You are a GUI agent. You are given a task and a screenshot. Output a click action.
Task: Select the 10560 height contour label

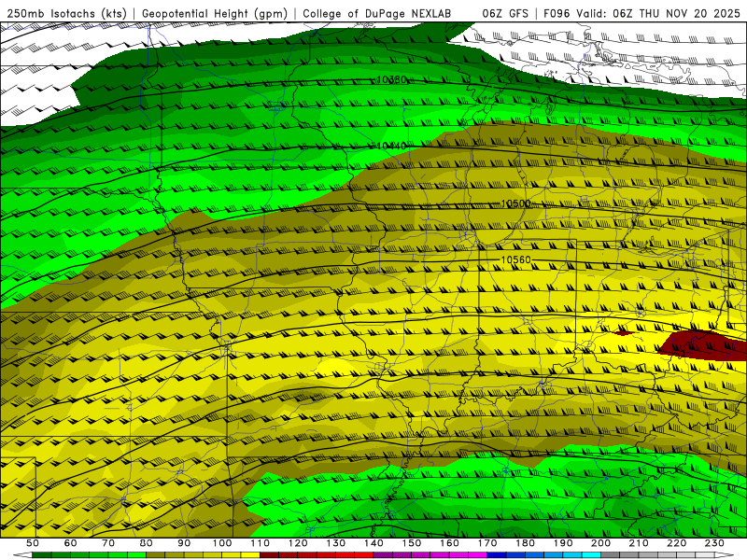coord(516,259)
